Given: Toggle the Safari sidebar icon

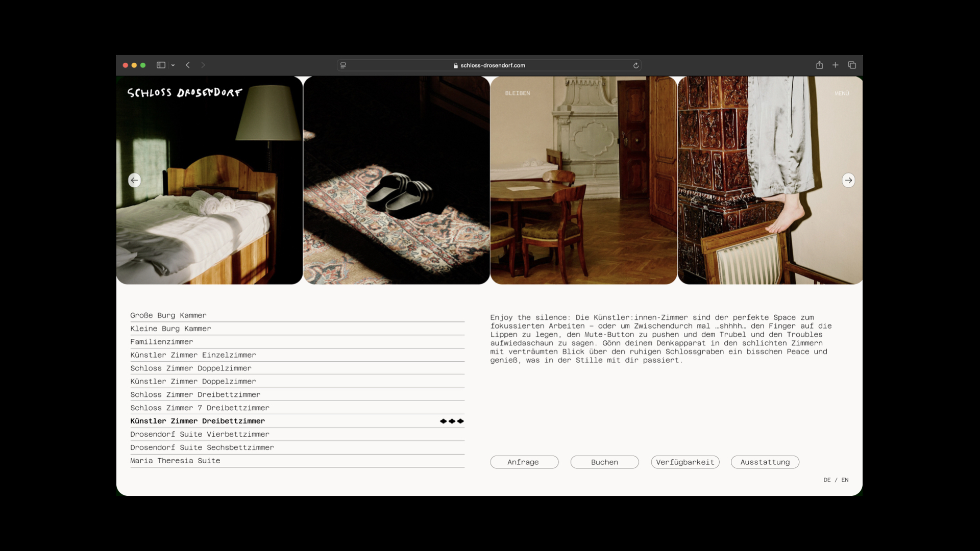Looking at the screenshot, I should click(x=161, y=65).
